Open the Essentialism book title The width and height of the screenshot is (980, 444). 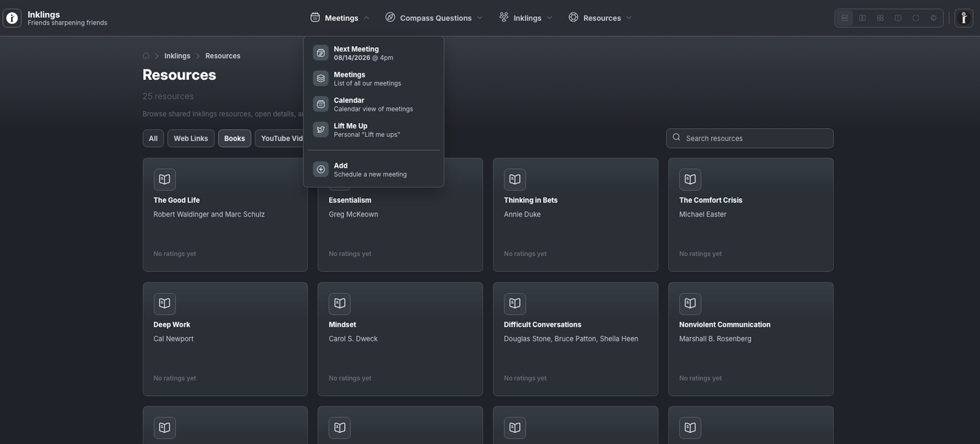click(350, 200)
